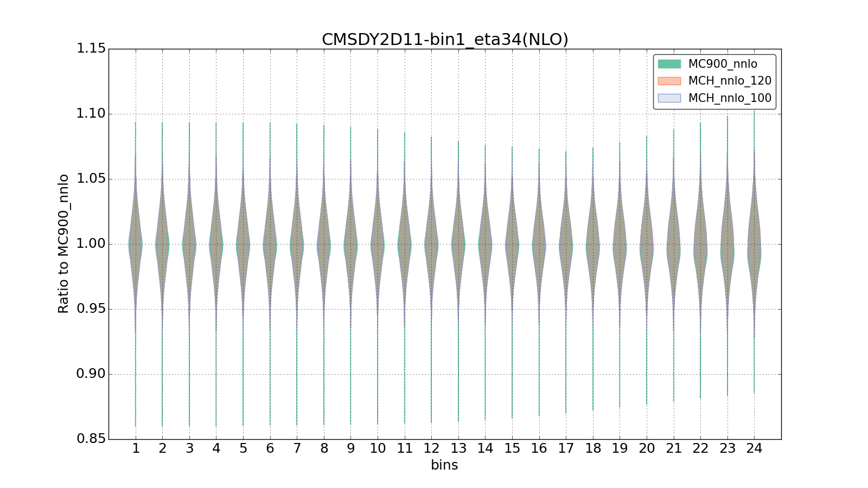
Task: Click x-axis tick label 4
Action: [x=216, y=449]
